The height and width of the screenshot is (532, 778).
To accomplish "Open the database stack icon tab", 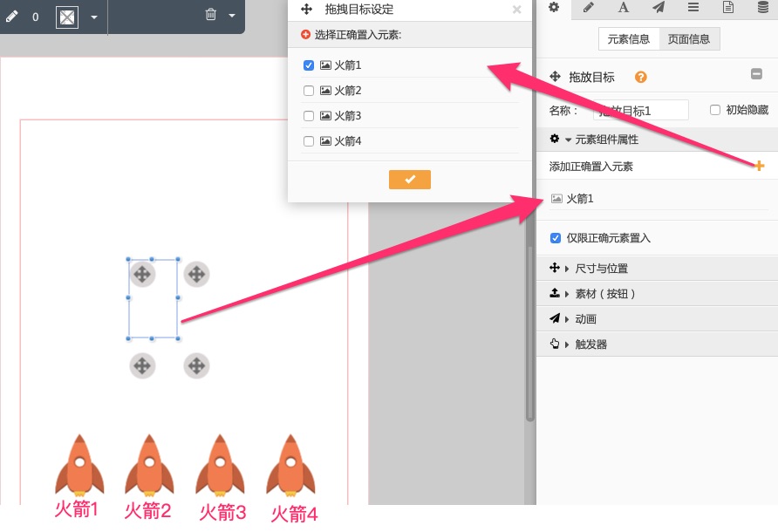I will tap(763, 8).
